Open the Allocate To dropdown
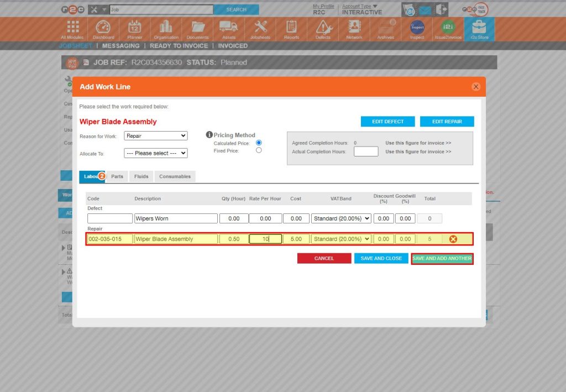Image resolution: width=566 pixels, height=392 pixels. [155, 153]
